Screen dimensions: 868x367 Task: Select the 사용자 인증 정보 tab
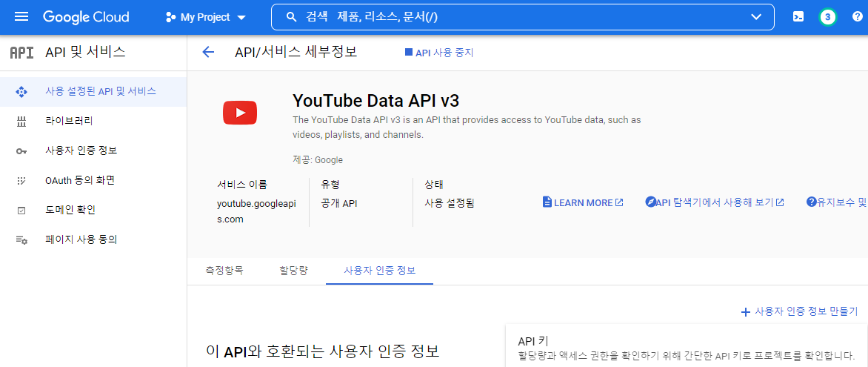pos(380,271)
